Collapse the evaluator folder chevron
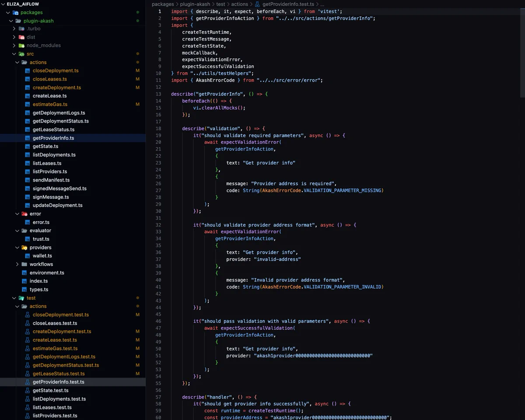 click(x=17, y=231)
